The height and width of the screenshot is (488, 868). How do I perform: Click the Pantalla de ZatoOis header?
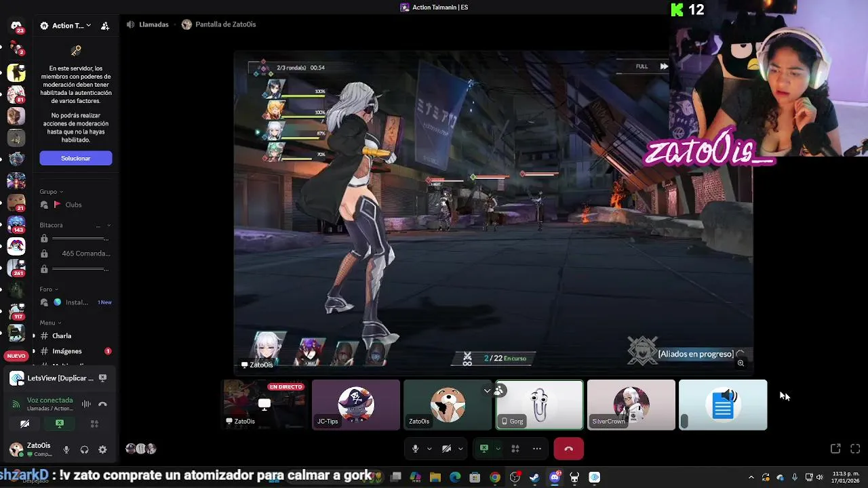tap(219, 24)
